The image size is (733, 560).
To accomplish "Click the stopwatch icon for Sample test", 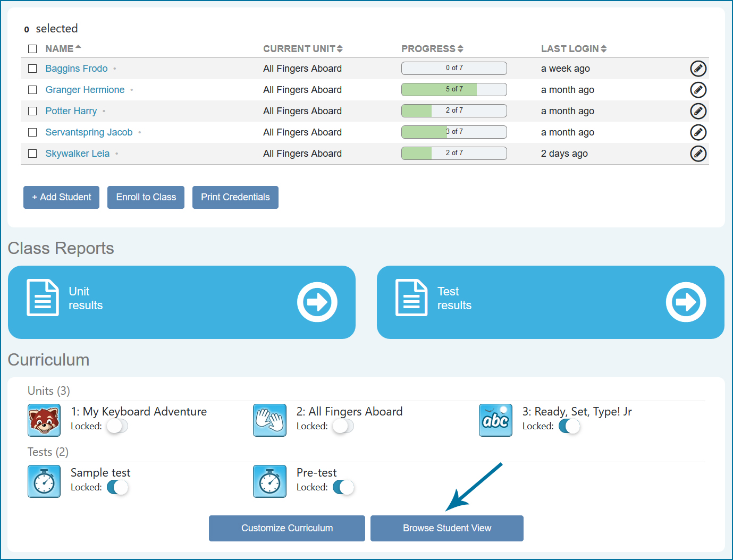I will tap(44, 481).
